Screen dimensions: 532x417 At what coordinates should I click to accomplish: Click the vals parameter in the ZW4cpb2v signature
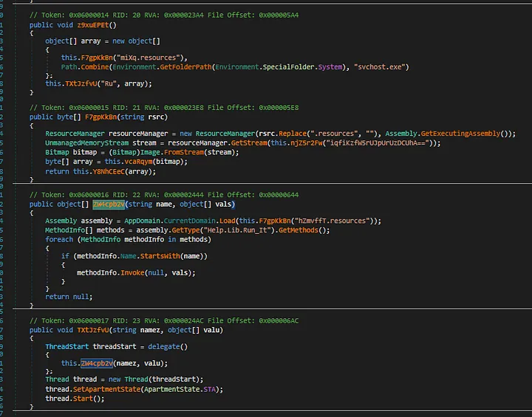223,204
